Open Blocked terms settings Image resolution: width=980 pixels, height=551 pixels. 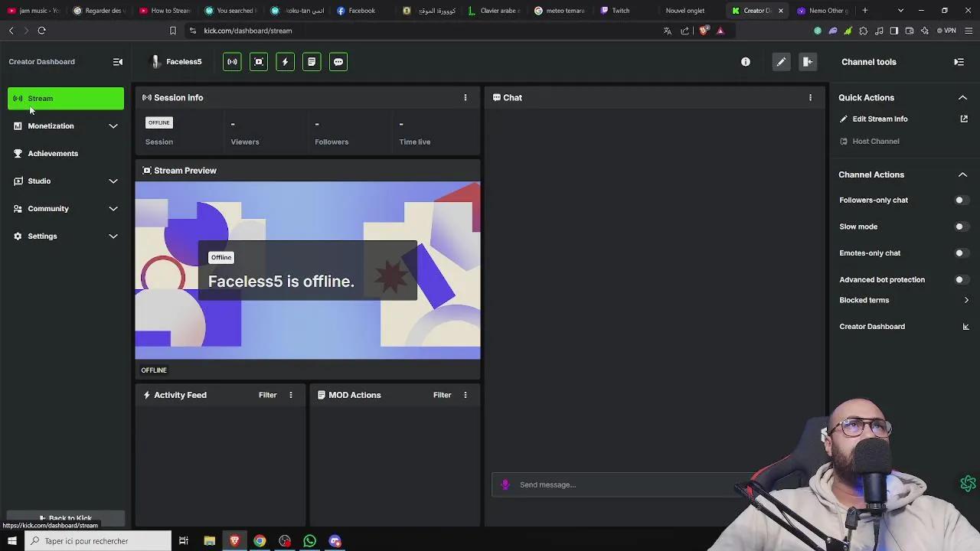[903, 300]
